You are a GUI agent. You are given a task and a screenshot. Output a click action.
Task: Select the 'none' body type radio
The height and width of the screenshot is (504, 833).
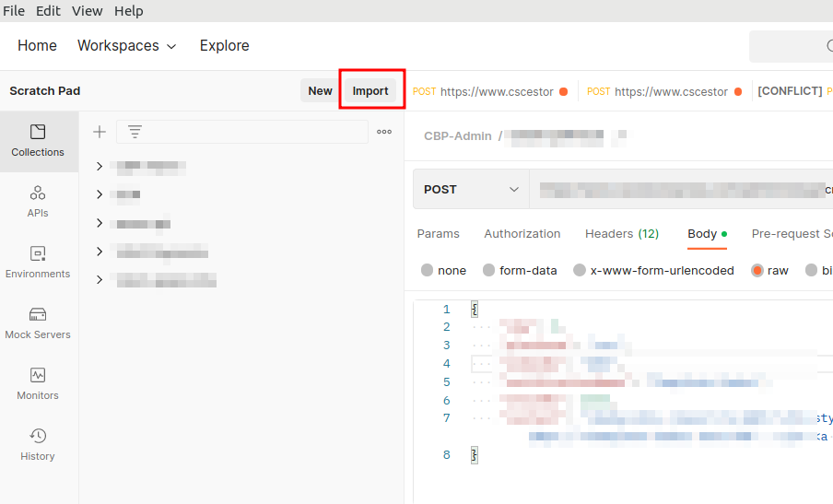428,271
